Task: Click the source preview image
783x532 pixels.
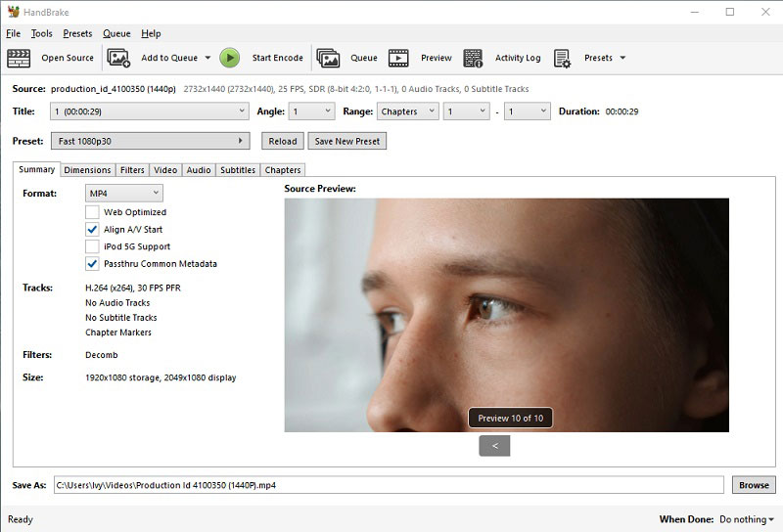Action: point(506,316)
